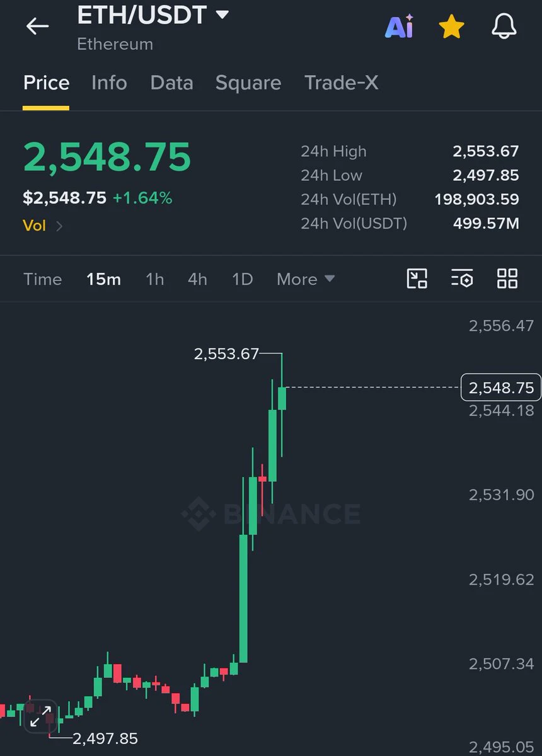
Task: Open price alerts with bell icon
Action: tap(504, 26)
